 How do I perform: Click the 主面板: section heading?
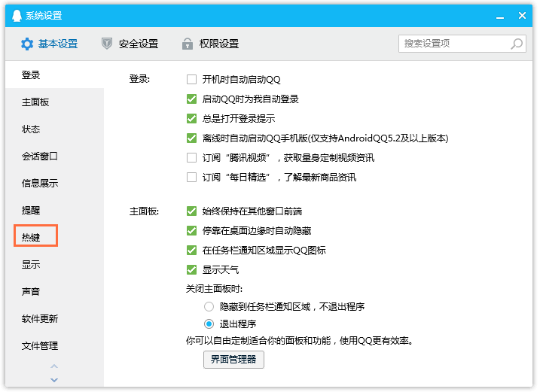pyautogui.click(x=144, y=211)
